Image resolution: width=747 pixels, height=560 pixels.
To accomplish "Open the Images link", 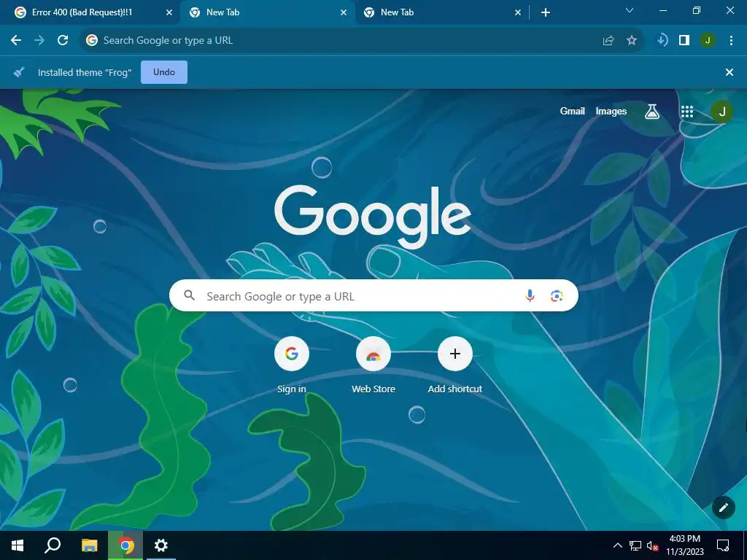I will coord(611,111).
